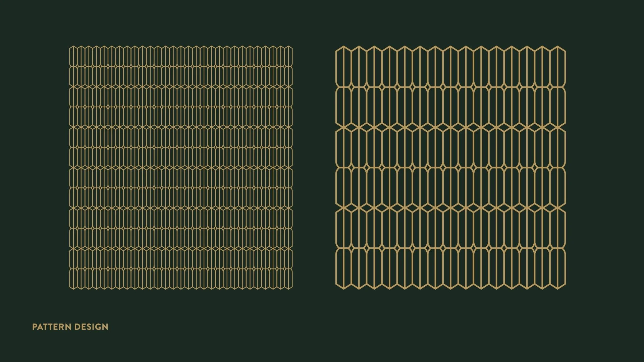This screenshot has width=644, height=362.
Task: Select the large bold-line pattern swatch
Action: 450,167
